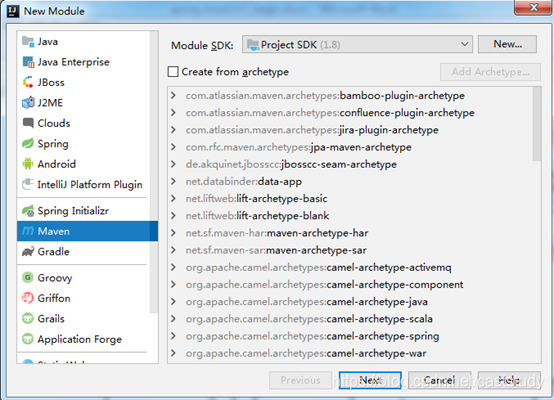
Task: Click the Application Forge icon
Action: [x=28, y=339]
